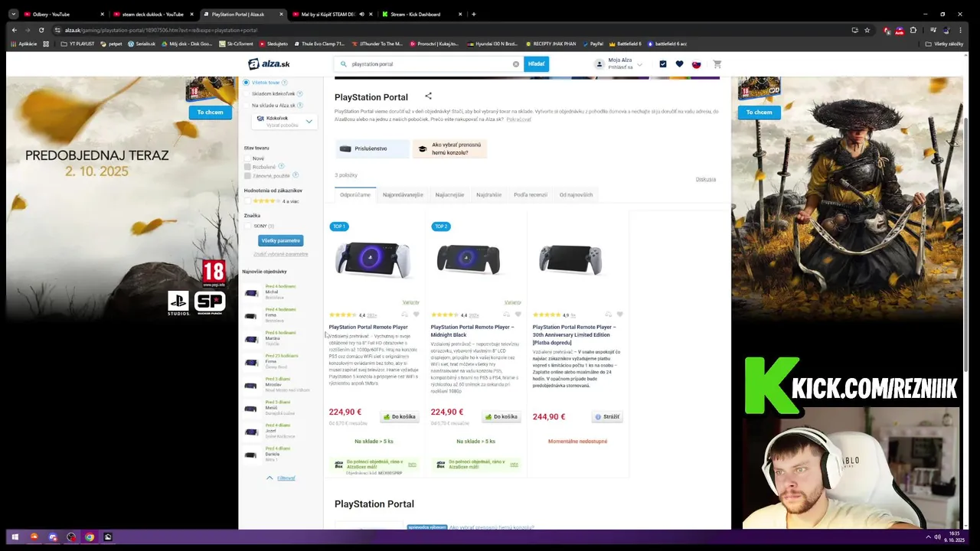Viewport: 980px width, 551px height.
Task: Expand the Moja Alza account dropdown arrow
Action: pos(639,65)
